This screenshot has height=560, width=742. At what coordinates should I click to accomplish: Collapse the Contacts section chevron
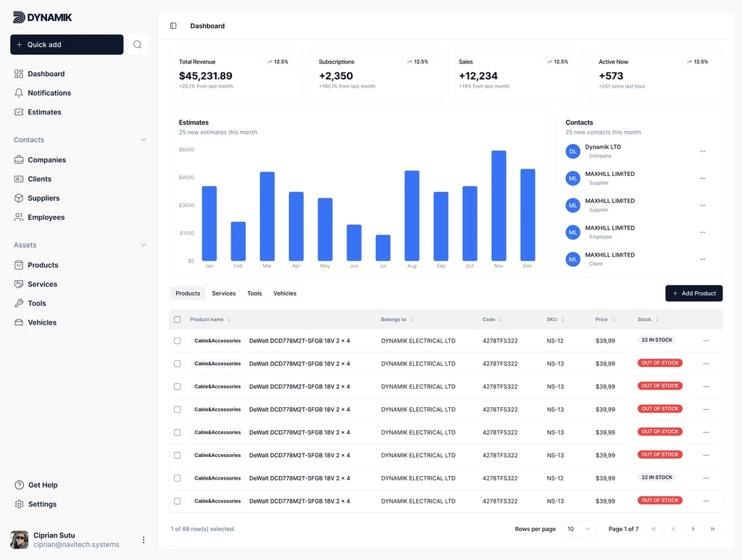click(143, 140)
